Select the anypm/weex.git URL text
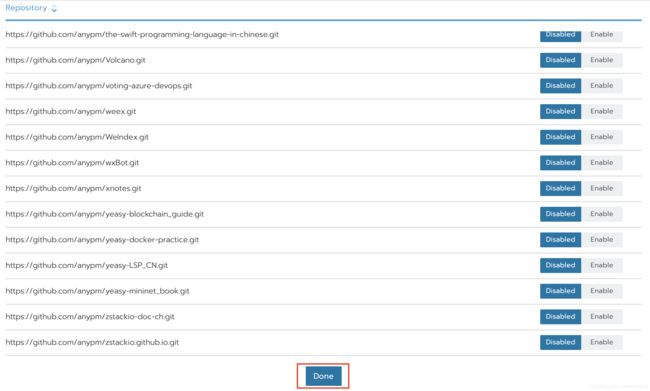This screenshot has height=391, width=650. pos(71,112)
